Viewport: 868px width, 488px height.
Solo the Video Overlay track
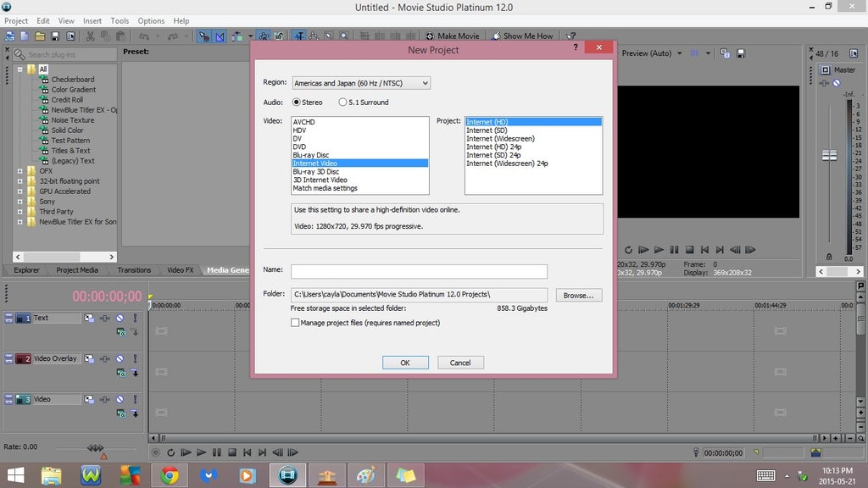(x=134, y=359)
